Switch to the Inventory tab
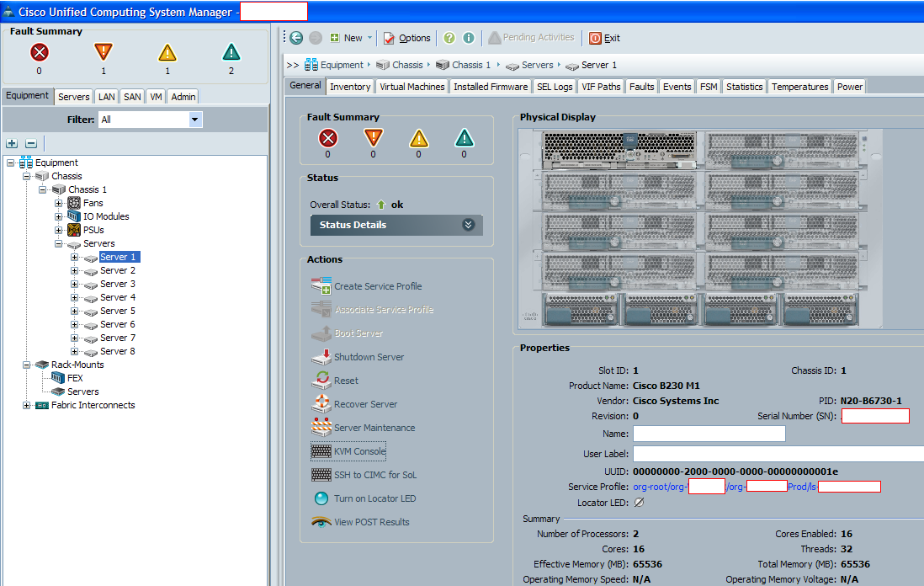924x586 pixels. (349, 87)
